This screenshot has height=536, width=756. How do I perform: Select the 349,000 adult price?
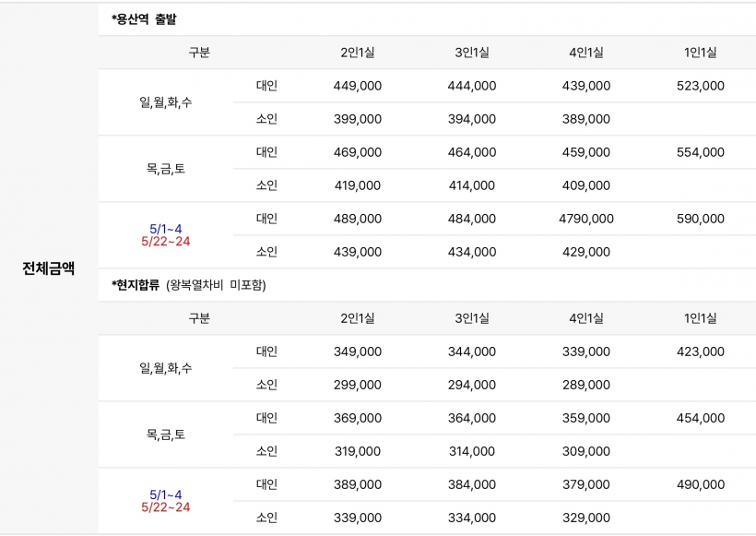(x=357, y=351)
